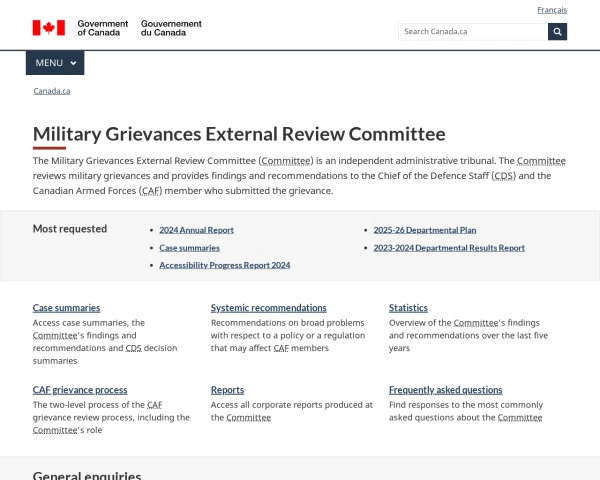The width and height of the screenshot is (600, 480).
Task: Open Systemic recommendations page
Action: click(x=268, y=308)
